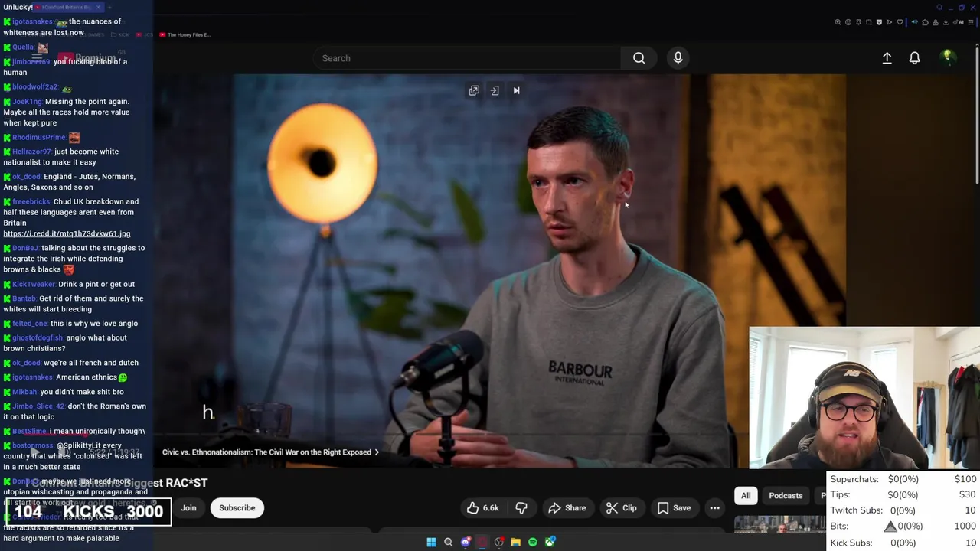Image resolution: width=980 pixels, height=551 pixels.
Task: Open the recommended video thumbnail under All chip
Action: click(x=779, y=524)
